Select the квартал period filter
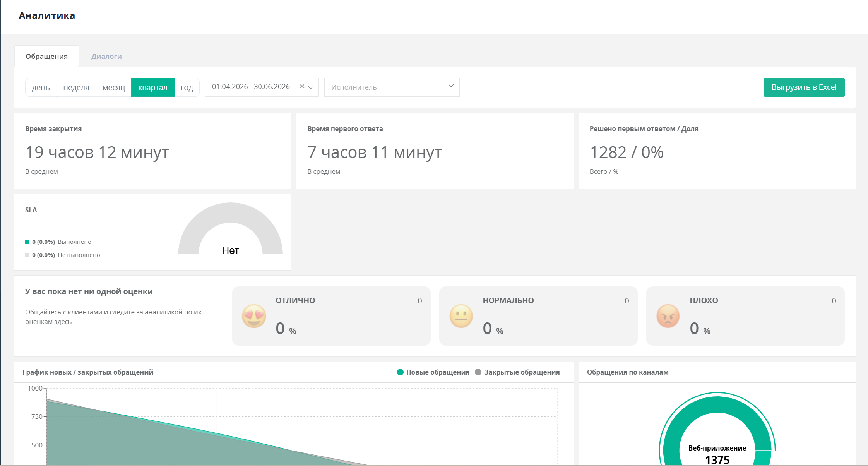Screen dimensions: 868x466 tap(153, 87)
